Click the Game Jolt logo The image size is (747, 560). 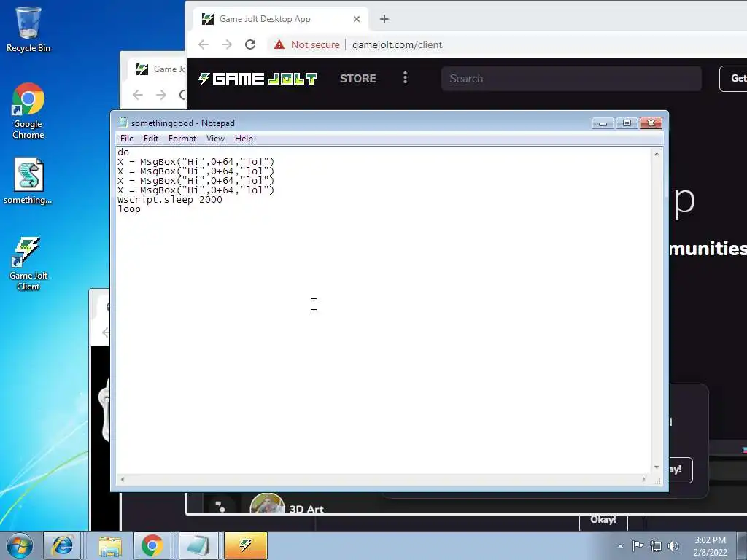(258, 79)
